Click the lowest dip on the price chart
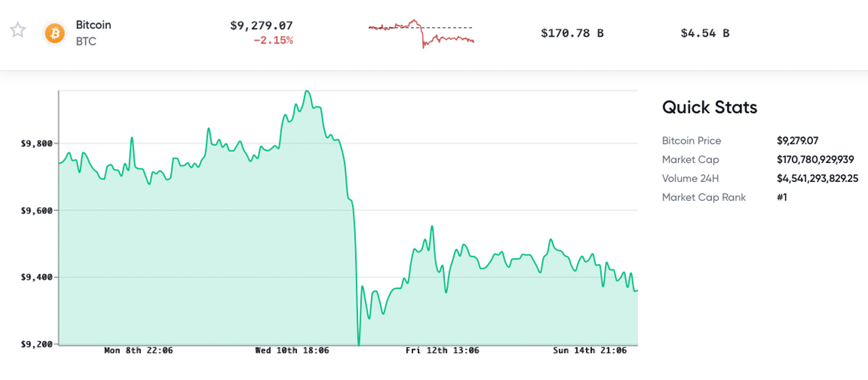The width and height of the screenshot is (868, 380). click(359, 343)
